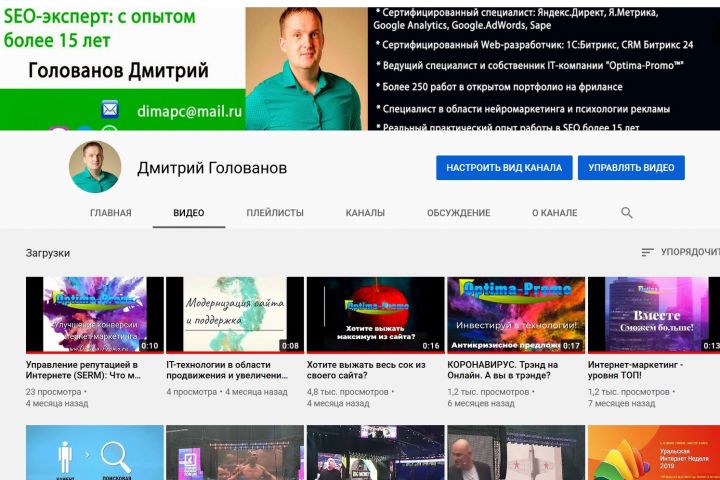Open the blue thumbnail with magnifying glass
Screen dimensions: 720x480
tap(95, 452)
